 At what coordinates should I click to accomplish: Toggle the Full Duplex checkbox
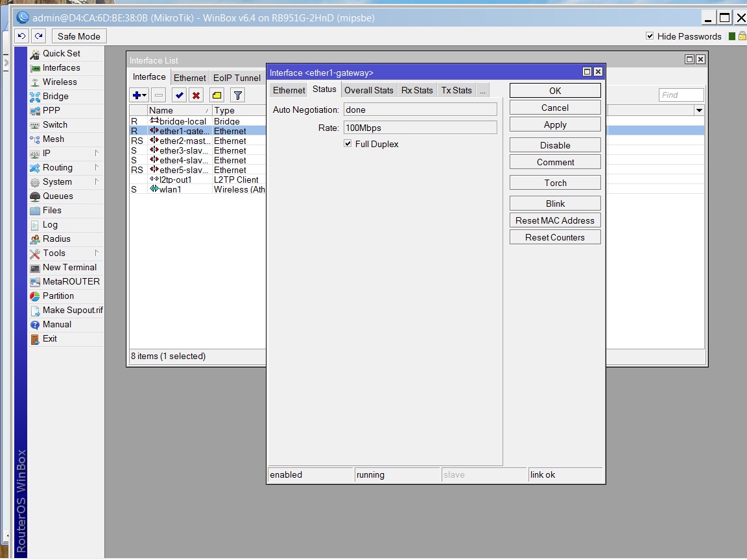pos(348,144)
